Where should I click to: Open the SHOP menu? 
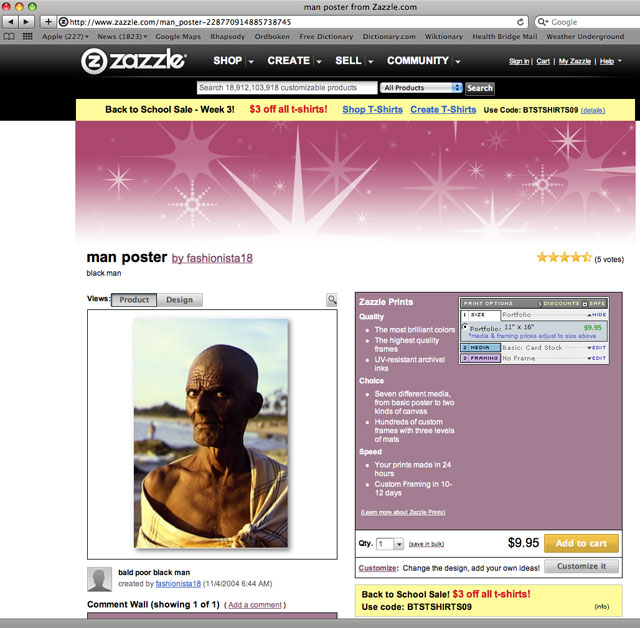click(227, 61)
